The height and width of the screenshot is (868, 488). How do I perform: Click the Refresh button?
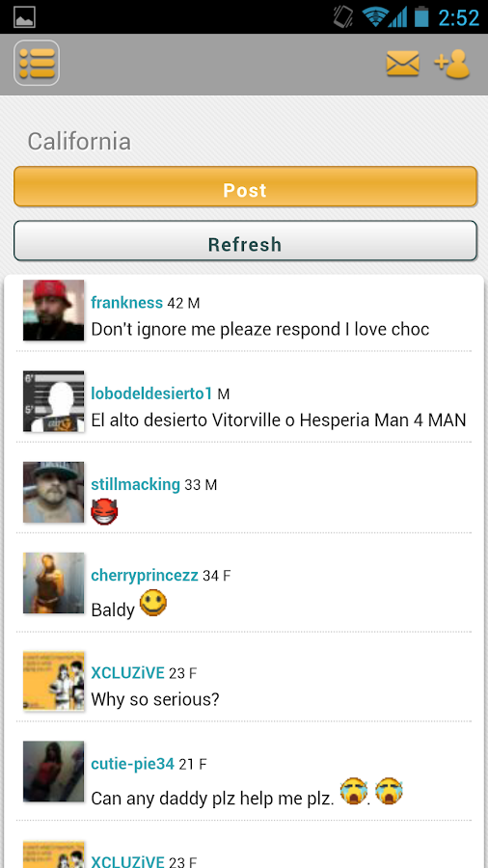point(245,241)
